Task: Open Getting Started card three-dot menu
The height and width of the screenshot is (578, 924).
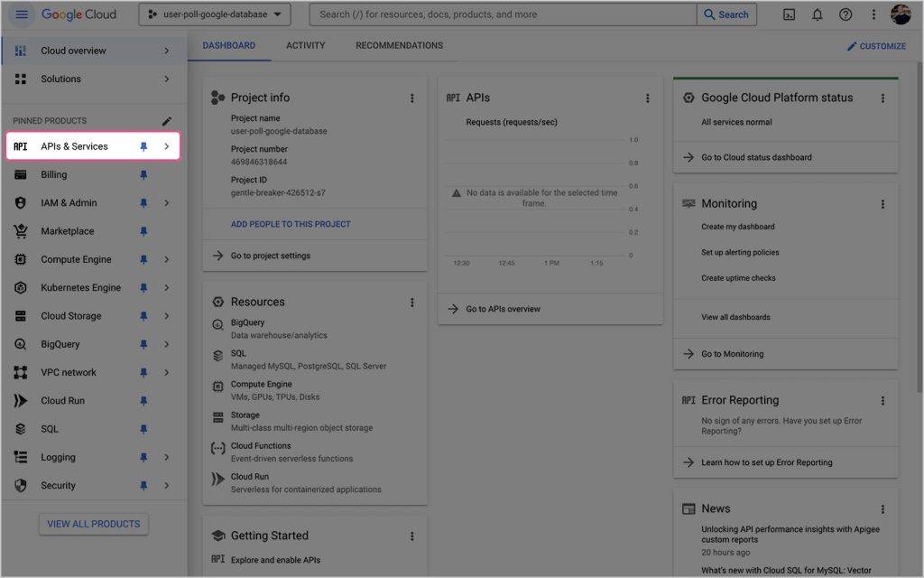Action: point(411,536)
